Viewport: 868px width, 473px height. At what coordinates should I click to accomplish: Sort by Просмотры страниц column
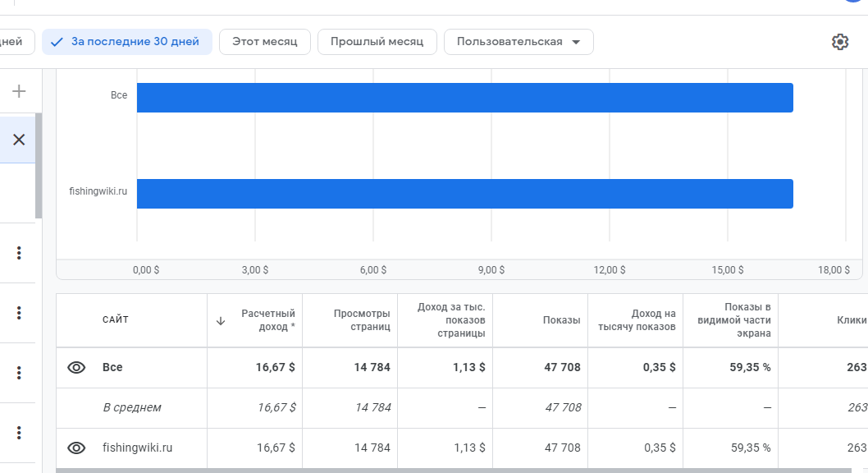tap(362, 320)
